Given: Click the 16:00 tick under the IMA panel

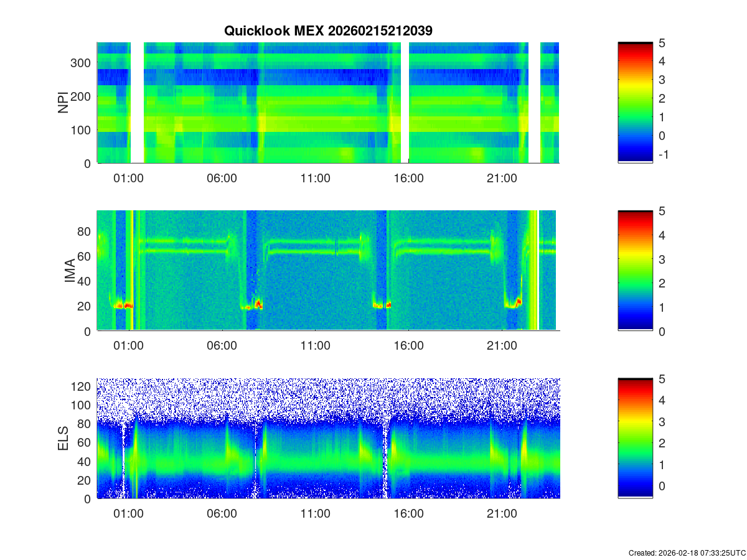Looking at the screenshot, I should click(408, 346).
